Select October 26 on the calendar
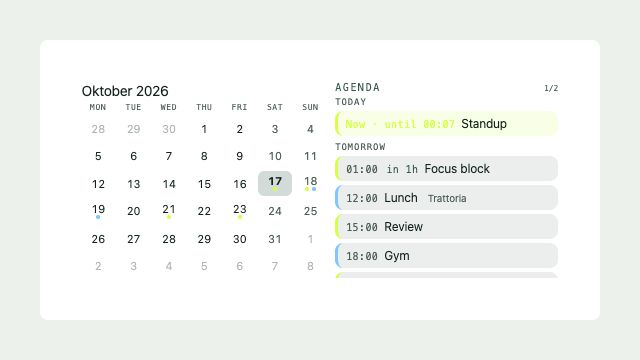The width and height of the screenshot is (640, 360). coord(98,239)
